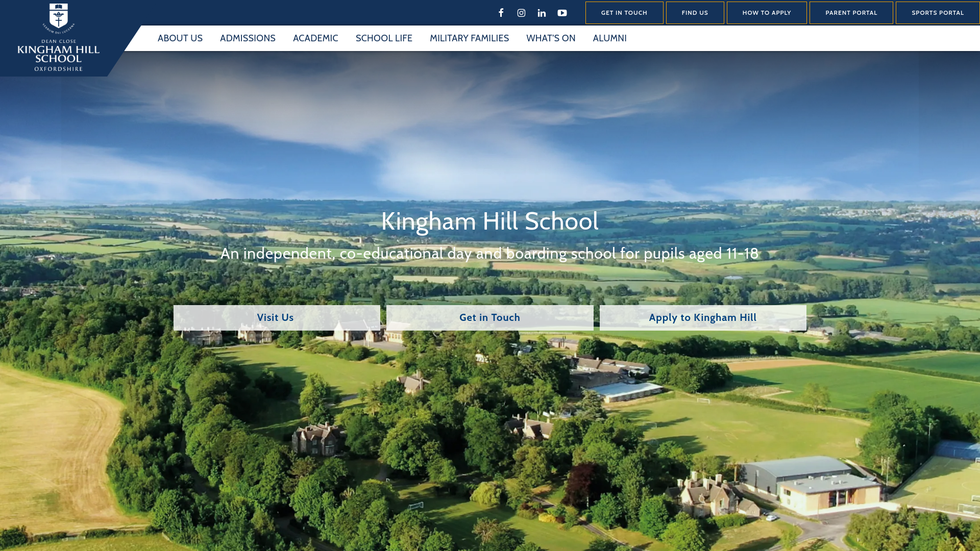Open the Academic menu

point(315,38)
